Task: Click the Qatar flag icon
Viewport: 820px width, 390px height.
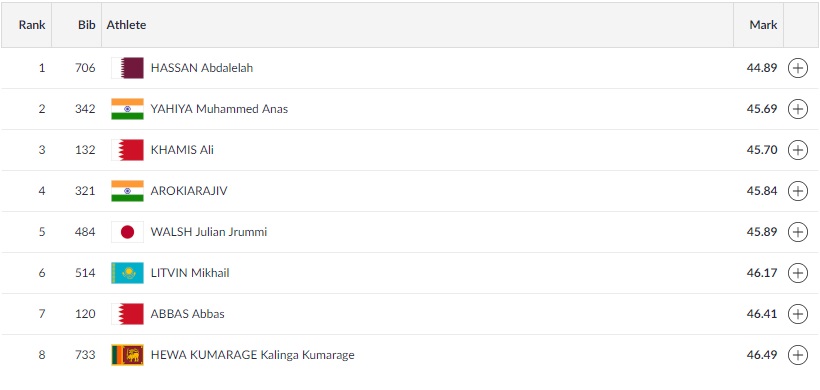Action: [127, 68]
